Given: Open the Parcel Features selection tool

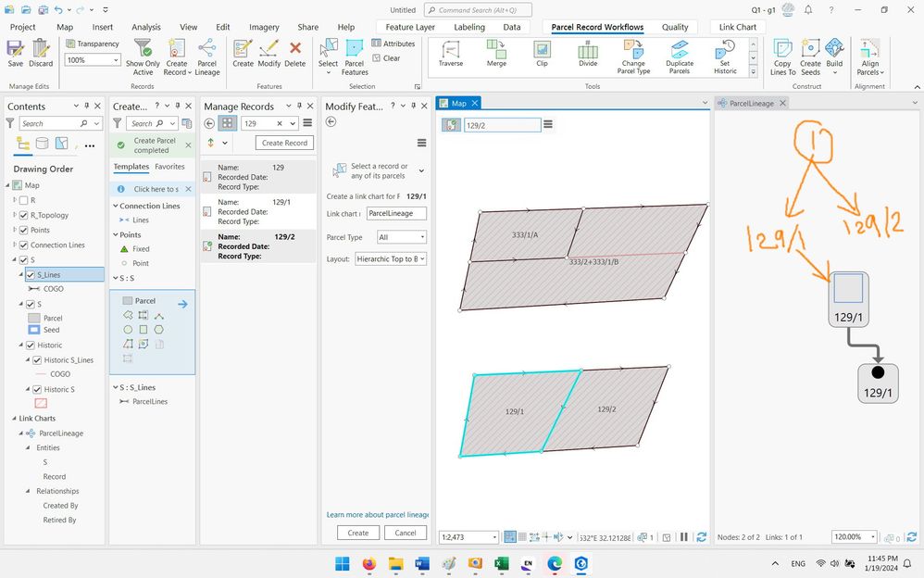Looking at the screenshot, I should click(x=355, y=57).
